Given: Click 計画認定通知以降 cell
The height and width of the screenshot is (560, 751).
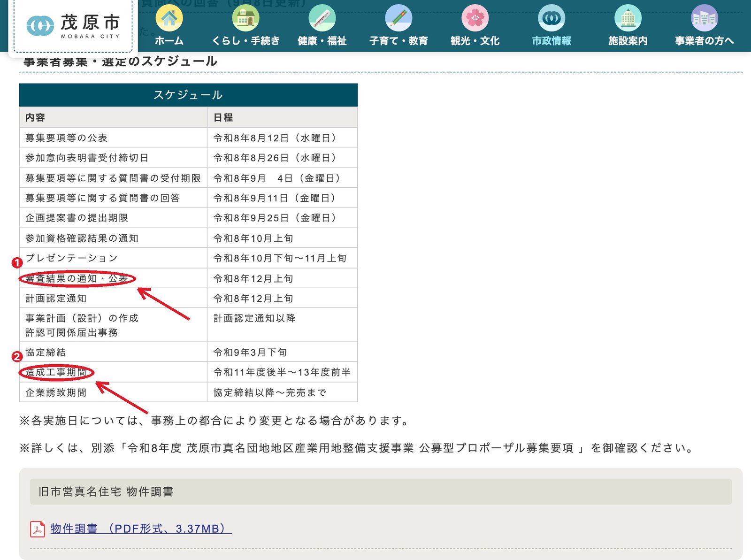Looking at the screenshot, I should 282,325.
